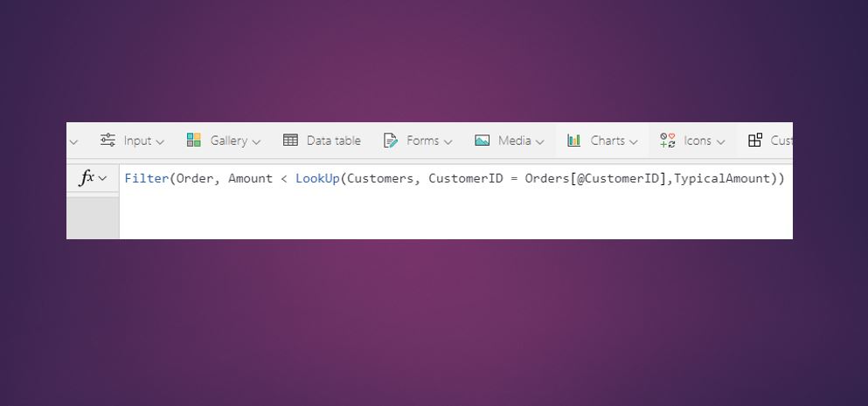Image resolution: width=868 pixels, height=406 pixels.
Task: Click the Data table icon
Action: coord(291,141)
